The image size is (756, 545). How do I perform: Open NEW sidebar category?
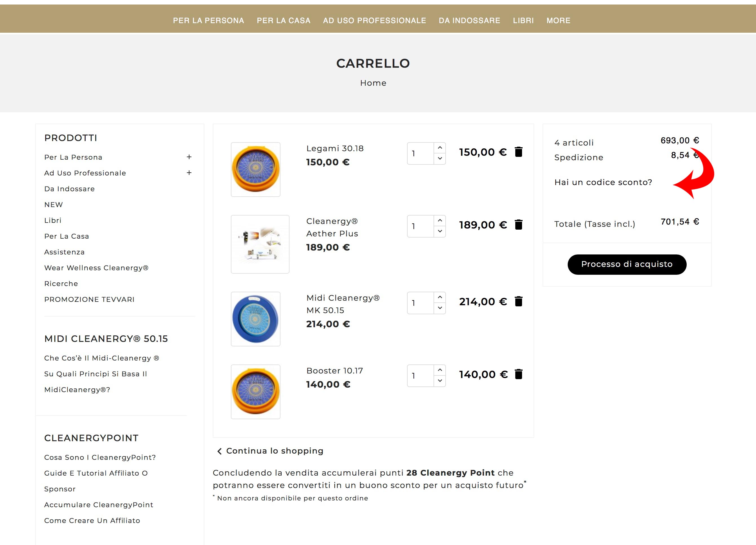pyautogui.click(x=53, y=205)
